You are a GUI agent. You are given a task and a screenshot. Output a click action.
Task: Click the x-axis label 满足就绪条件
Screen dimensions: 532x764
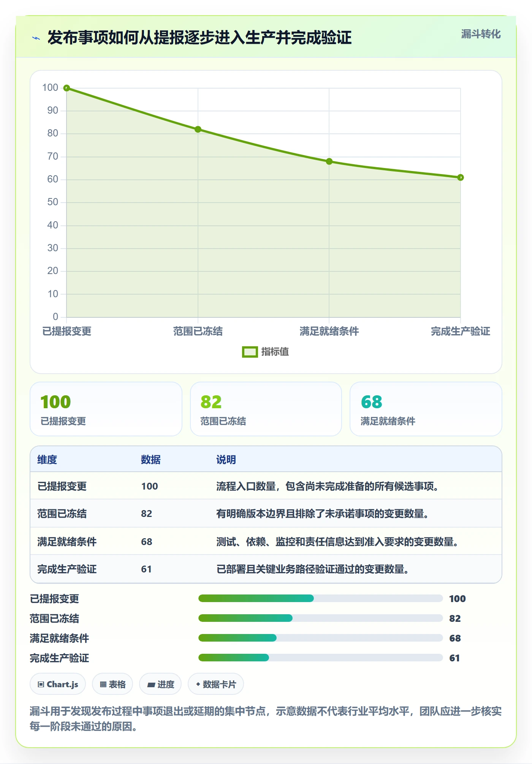click(x=329, y=331)
